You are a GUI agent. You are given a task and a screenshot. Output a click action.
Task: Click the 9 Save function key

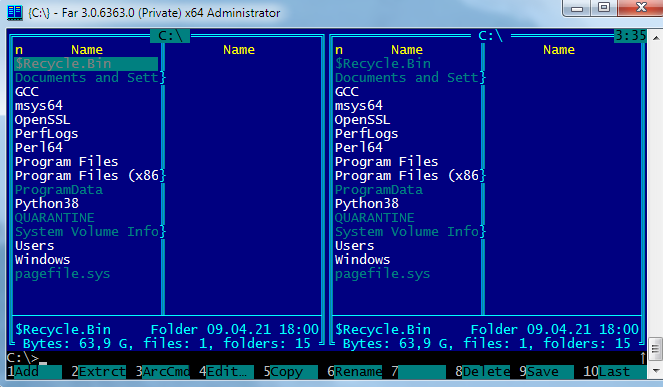pyautogui.click(x=546, y=372)
